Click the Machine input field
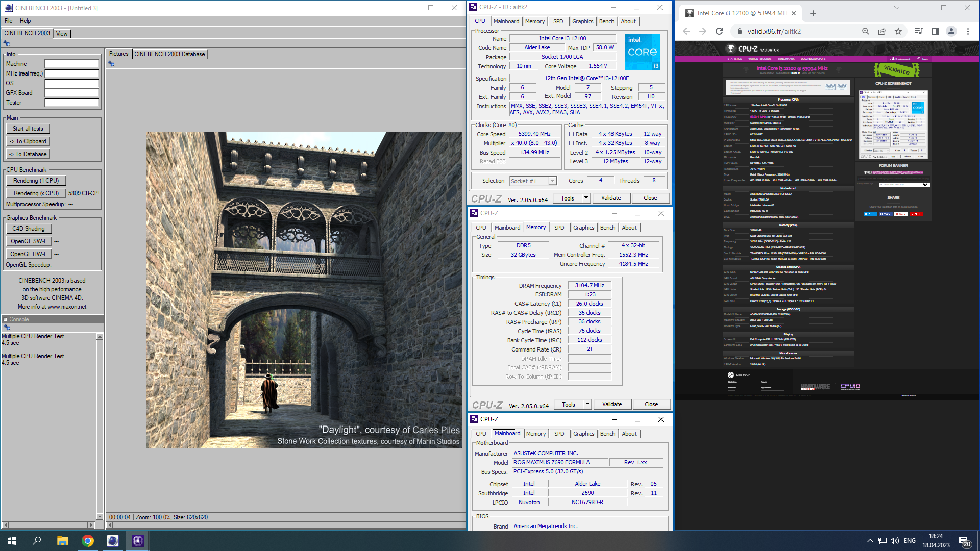The width and height of the screenshot is (980, 551). [71, 64]
